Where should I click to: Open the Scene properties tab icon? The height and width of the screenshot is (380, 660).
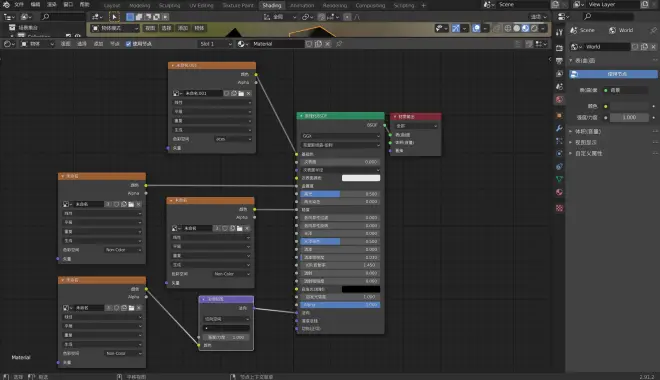pyautogui.click(x=559, y=87)
